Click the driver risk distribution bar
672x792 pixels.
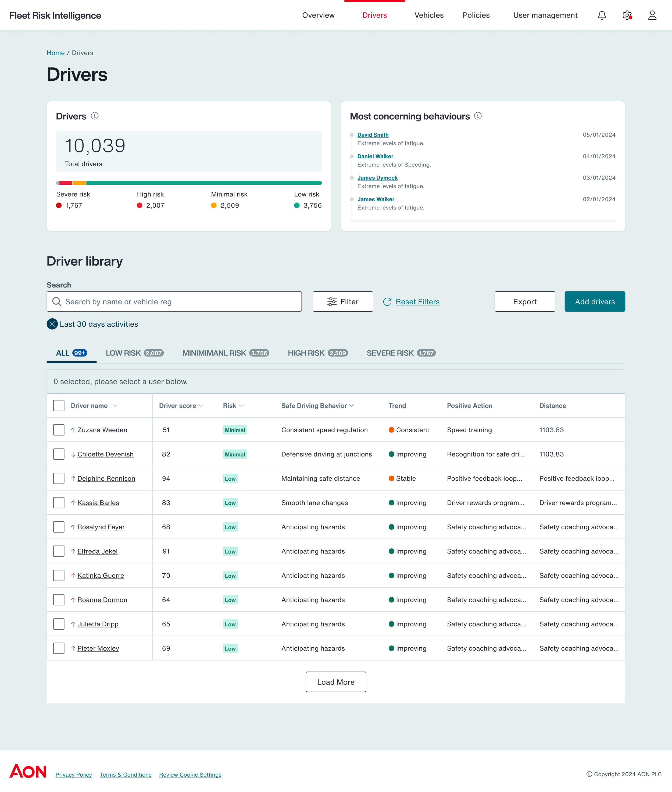(x=189, y=183)
